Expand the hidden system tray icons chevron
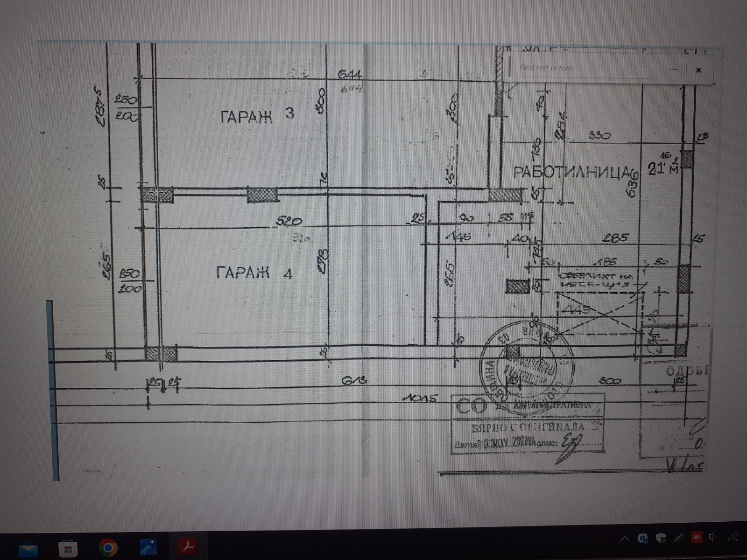Screen dimensions: 747x560 coord(624,539)
